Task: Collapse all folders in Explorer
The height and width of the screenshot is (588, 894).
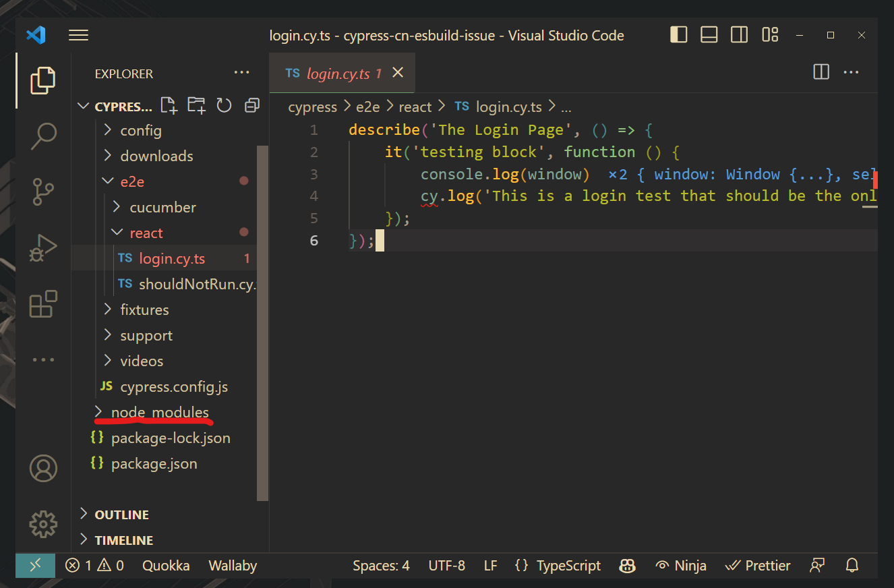Action: 251,105
